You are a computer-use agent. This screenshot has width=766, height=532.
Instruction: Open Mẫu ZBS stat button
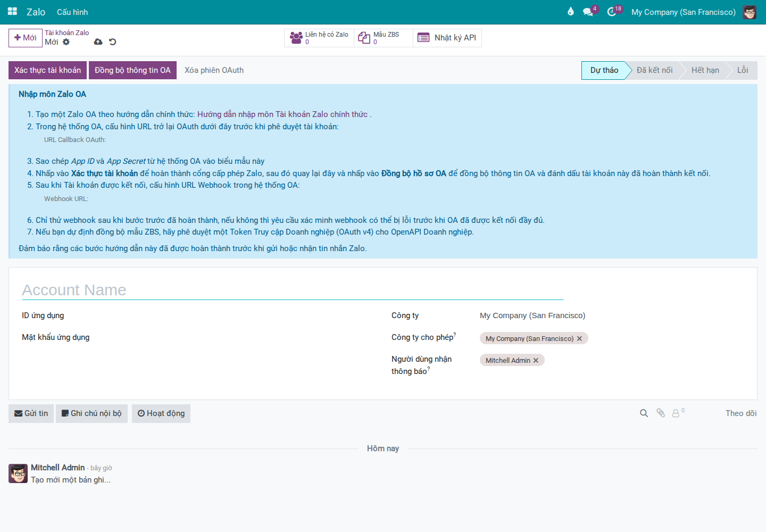point(384,38)
